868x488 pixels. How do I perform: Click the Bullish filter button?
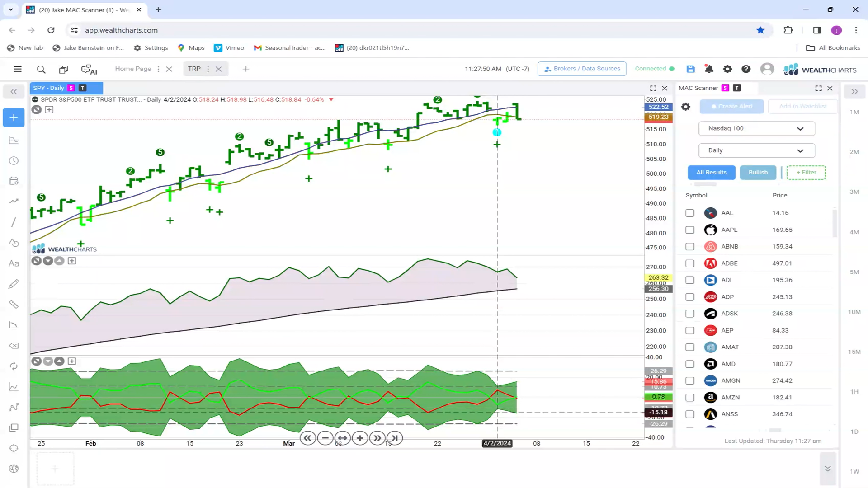coord(758,173)
